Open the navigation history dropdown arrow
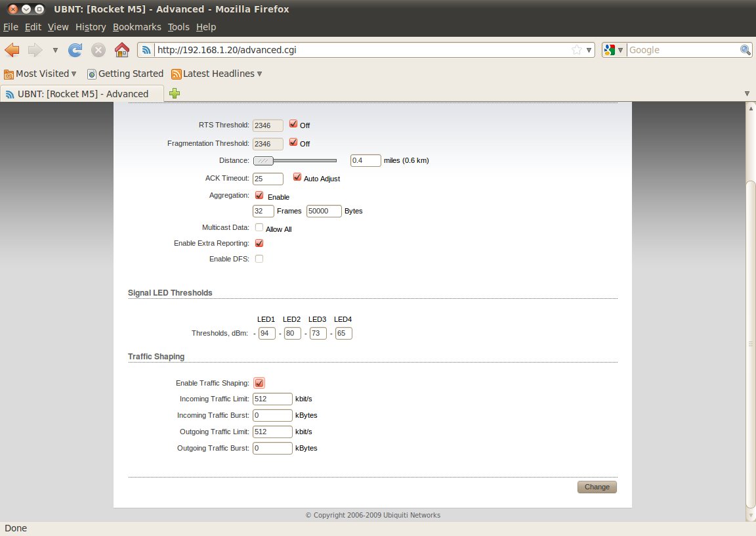The height and width of the screenshot is (536, 756). (55, 50)
